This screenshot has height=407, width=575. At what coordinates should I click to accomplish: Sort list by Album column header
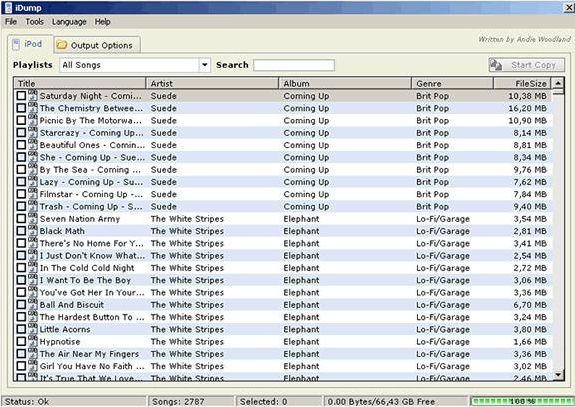coord(345,84)
